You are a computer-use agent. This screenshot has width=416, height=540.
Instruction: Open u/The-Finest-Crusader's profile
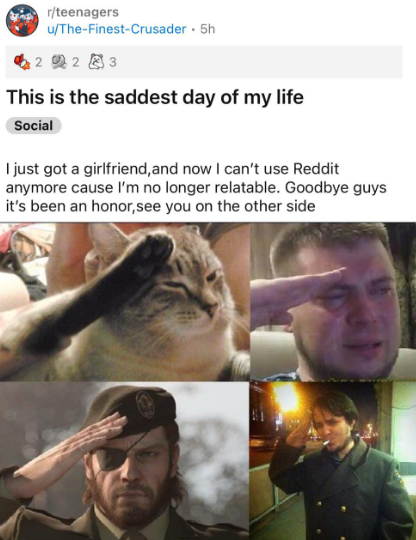click(x=116, y=29)
